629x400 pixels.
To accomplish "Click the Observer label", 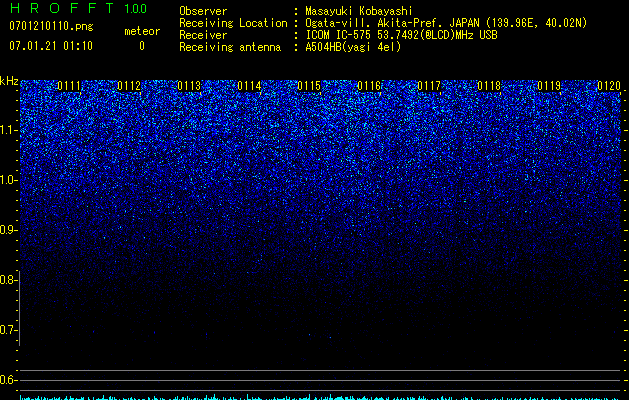I will point(203,11).
